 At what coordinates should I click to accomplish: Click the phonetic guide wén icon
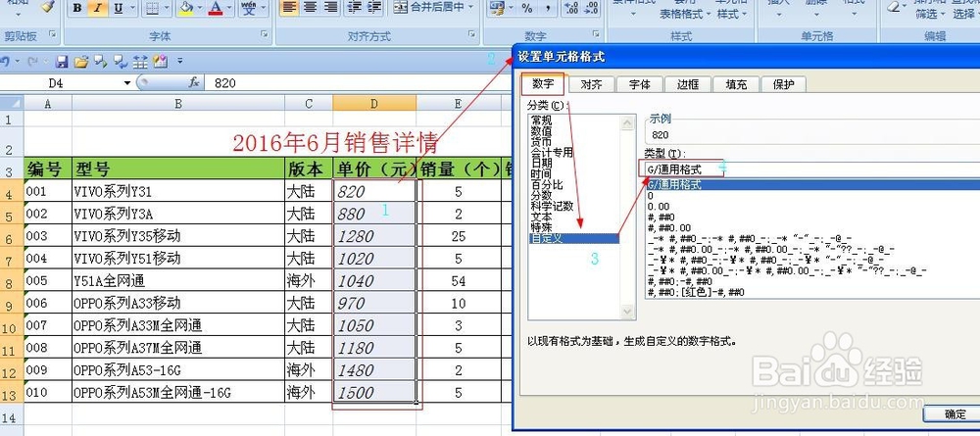coord(248,8)
